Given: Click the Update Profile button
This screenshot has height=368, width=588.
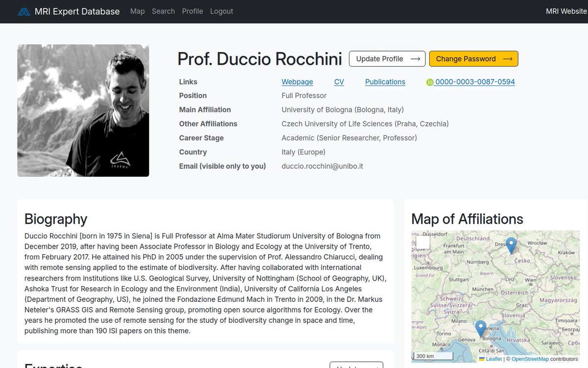Looking at the screenshot, I should coord(388,59).
